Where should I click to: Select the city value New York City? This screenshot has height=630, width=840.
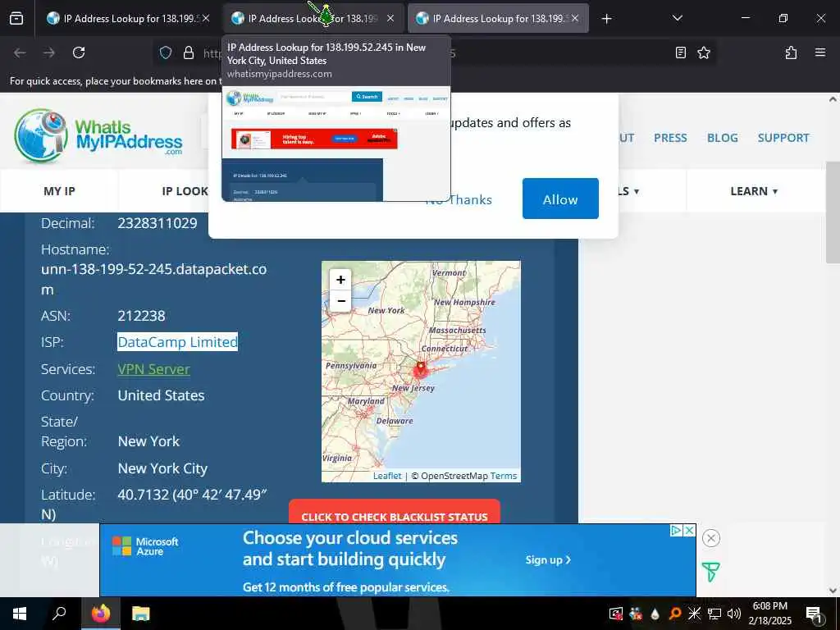point(163,468)
